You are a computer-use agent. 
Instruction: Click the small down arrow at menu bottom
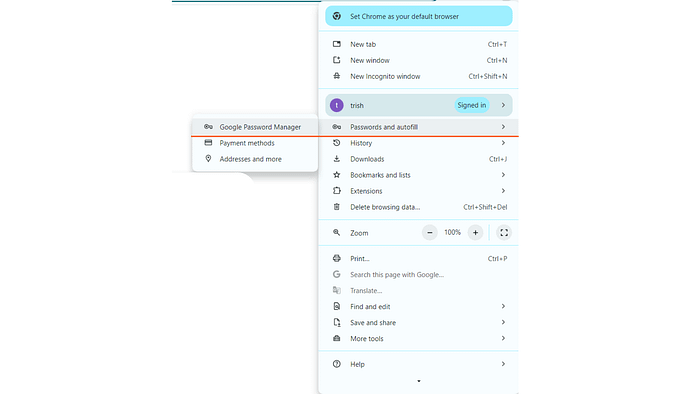[419, 381]
